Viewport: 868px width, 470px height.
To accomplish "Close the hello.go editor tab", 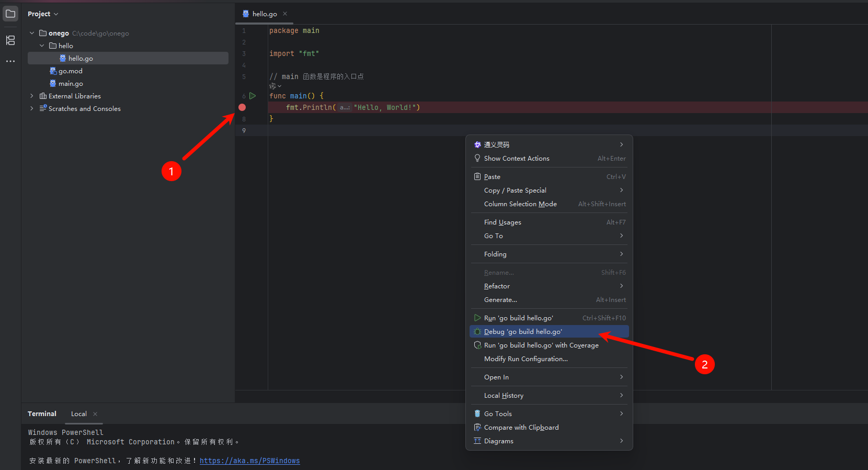I will click(x=285, y=14).
